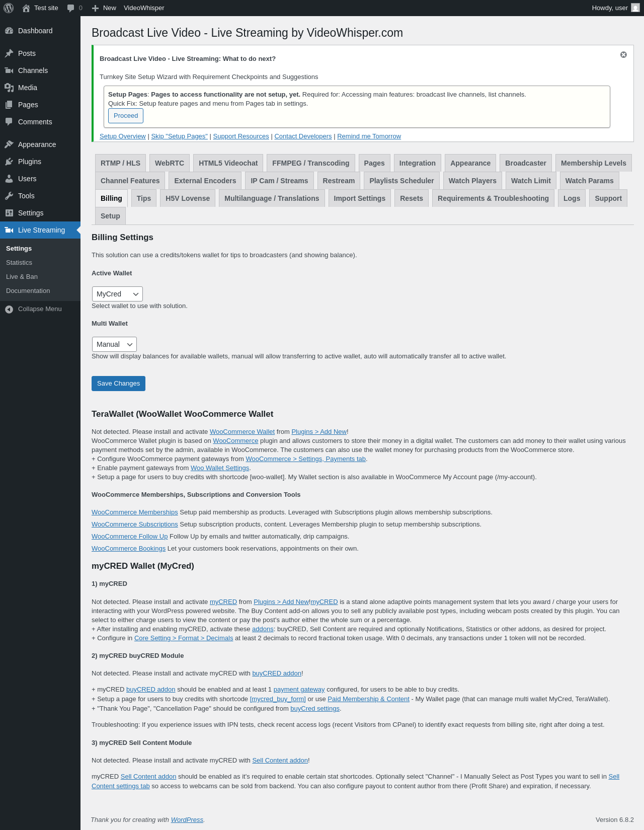Switch to the Import Settings tab
This screenshot has width=644, height=830.
click(360, 198)
